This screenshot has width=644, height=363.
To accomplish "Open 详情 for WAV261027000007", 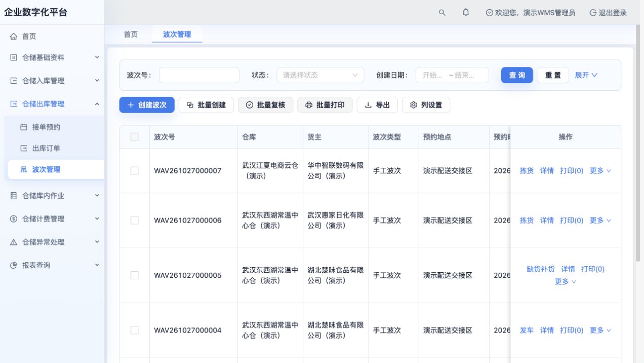I will click(547, 171).
